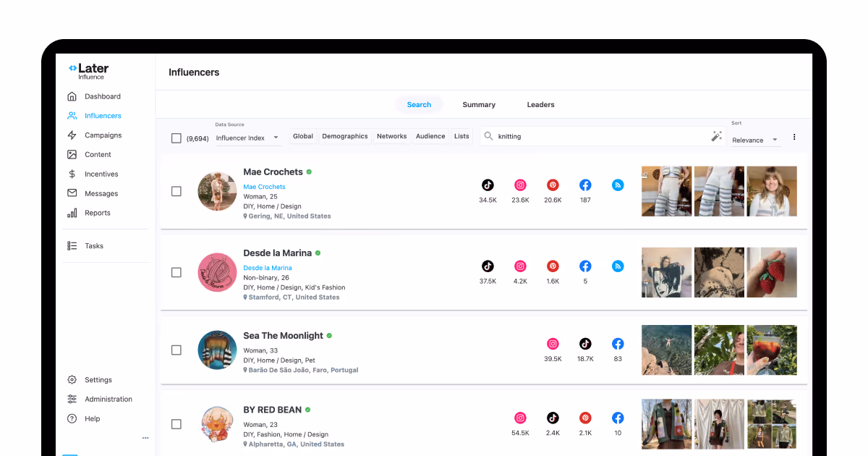Open Desde la Marina pink avatar
The height and width of the screenshot is (456, 868).
pos(218,272)
